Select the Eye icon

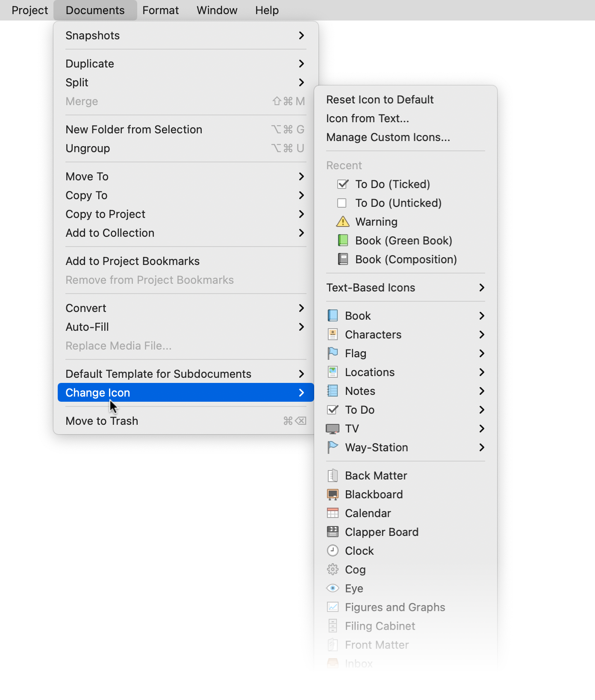click(354, 588)
